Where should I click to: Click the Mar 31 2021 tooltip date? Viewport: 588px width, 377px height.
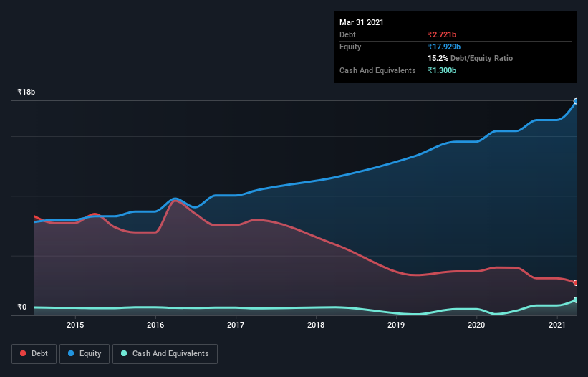(362, 22)
